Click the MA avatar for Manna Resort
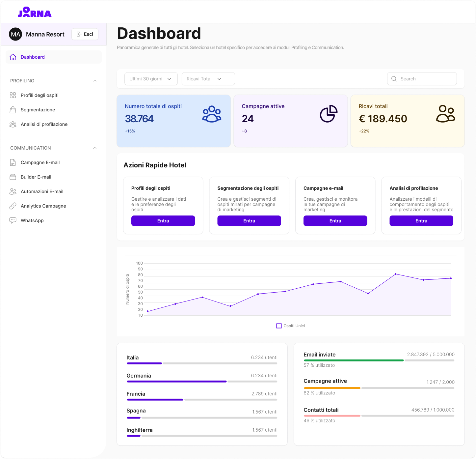The image size is (476, 459). (x=15, y=34)
